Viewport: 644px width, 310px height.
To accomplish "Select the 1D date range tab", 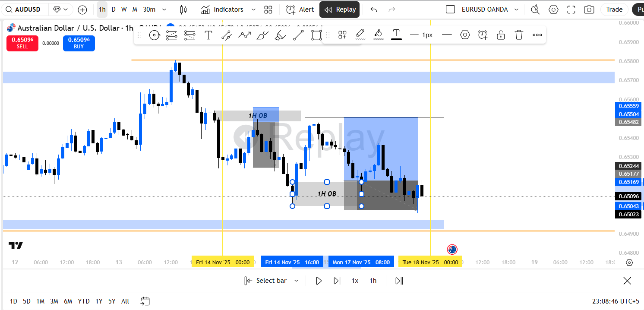I will (14, 301).
